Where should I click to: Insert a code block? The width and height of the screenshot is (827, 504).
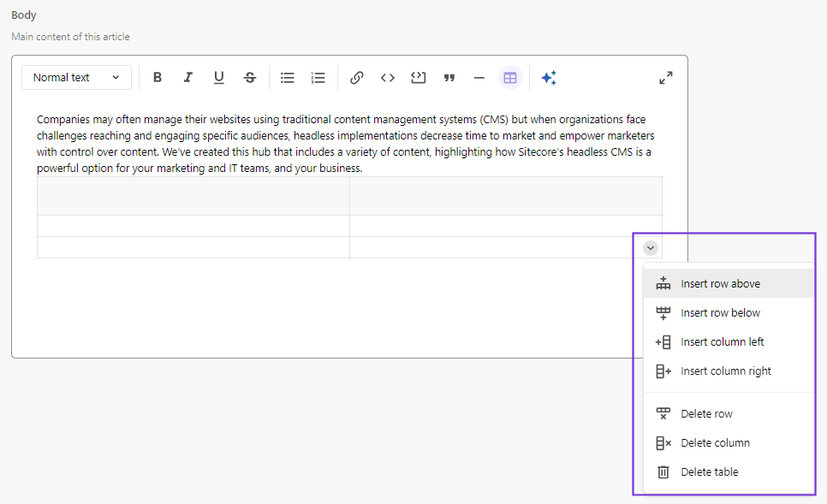(419, 78)
